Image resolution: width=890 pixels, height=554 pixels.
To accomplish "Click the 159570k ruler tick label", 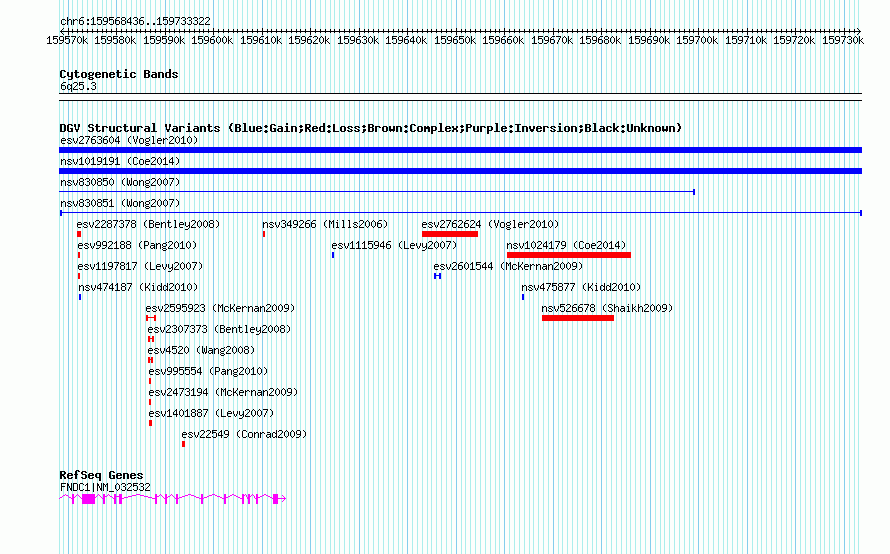I will (x=67, y=40).
